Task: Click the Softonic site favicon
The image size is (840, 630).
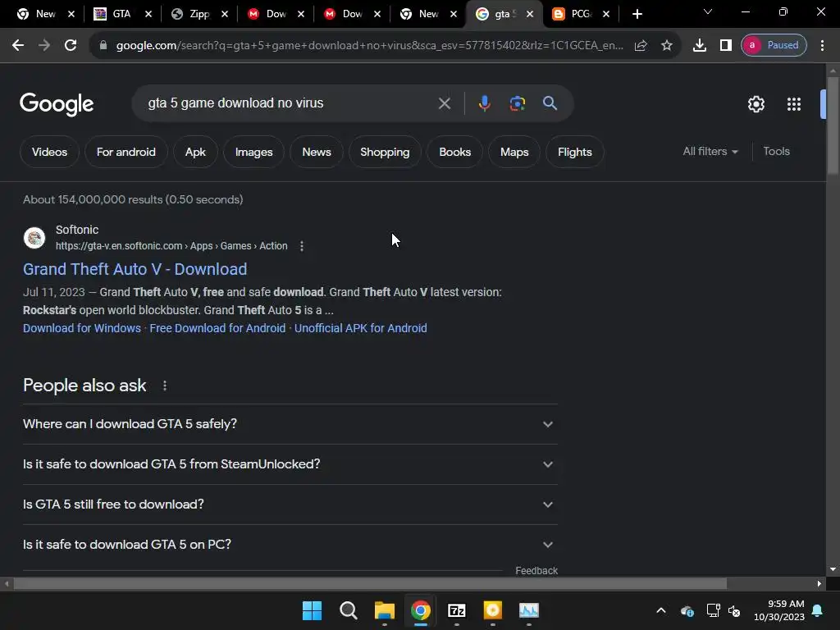Action: pos(34,238)
